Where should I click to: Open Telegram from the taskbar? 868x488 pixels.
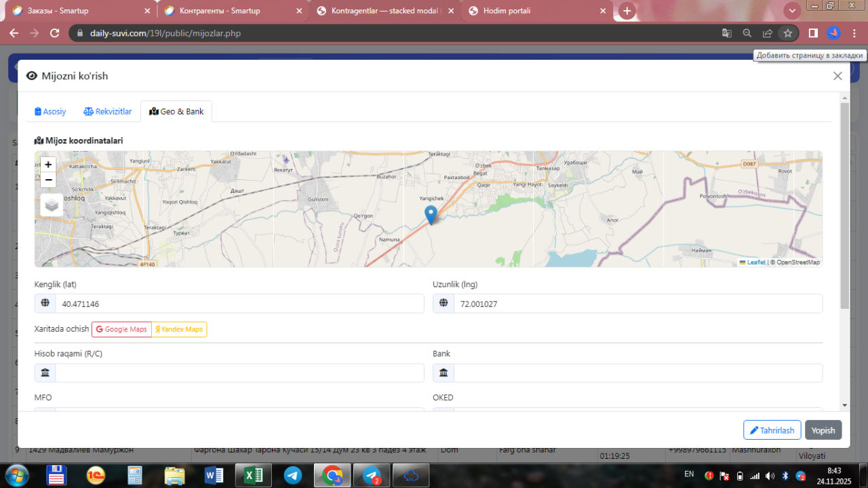(293, 475)
